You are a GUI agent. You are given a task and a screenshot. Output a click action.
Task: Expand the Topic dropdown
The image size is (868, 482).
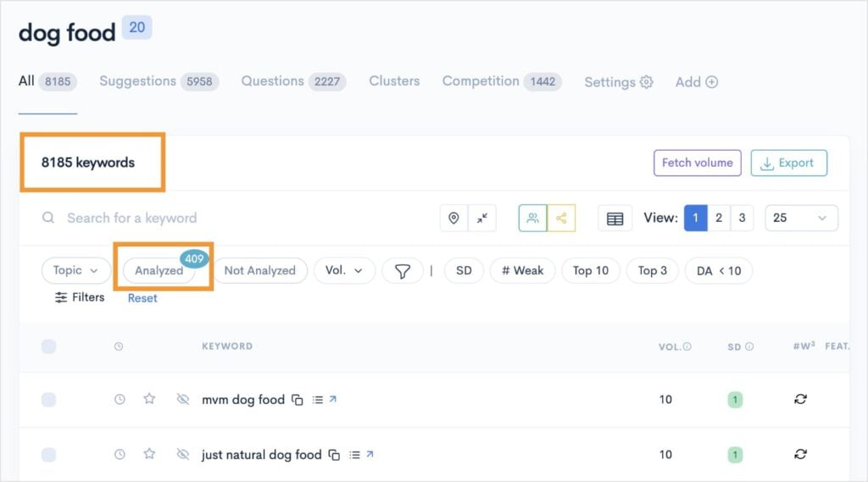point(75,270)
